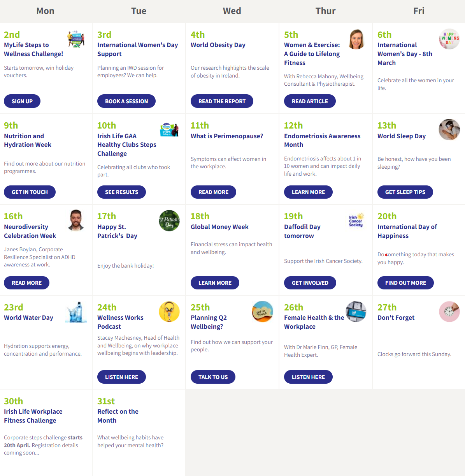Click the Irish Life Workplace Fitness Challenge title
465x476 pixels.
coord(33,416)
